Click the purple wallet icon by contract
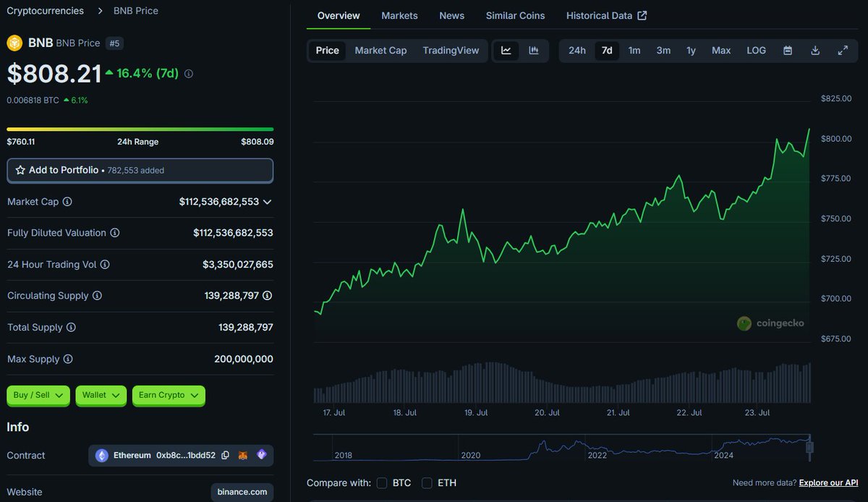The height and width of the screenshot is (502, 868). (x=261, y=455)
